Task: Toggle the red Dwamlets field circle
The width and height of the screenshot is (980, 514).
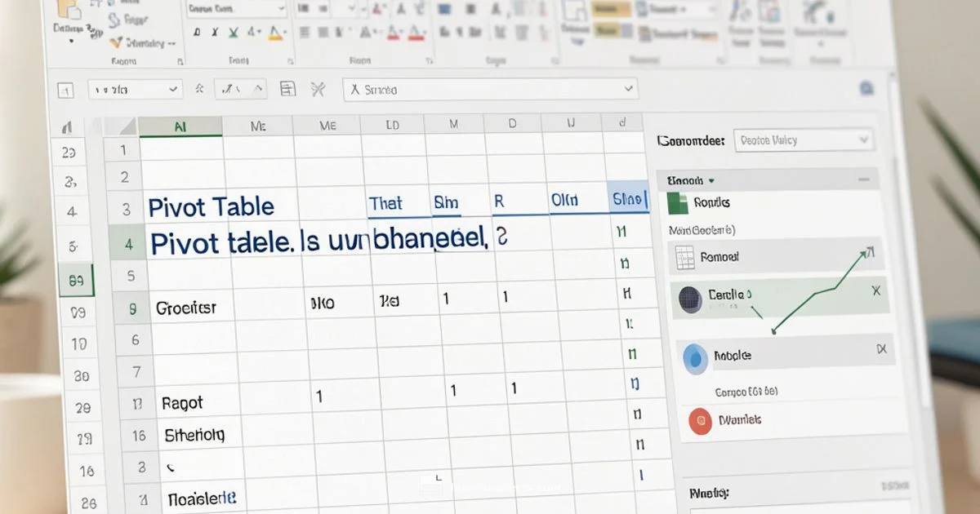Action: click(700, 419)
